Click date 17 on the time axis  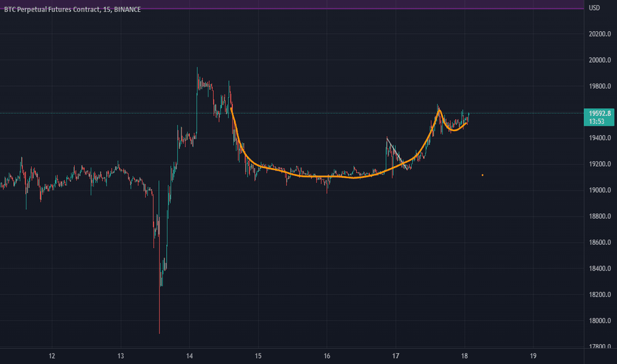click(395, 356)
